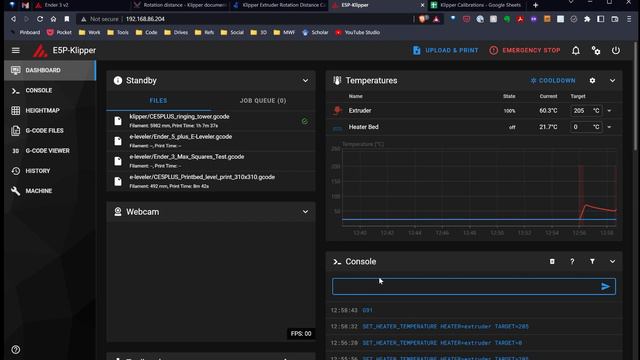Open G-Code Viewer page
The image size is (640, 360).
50,151
